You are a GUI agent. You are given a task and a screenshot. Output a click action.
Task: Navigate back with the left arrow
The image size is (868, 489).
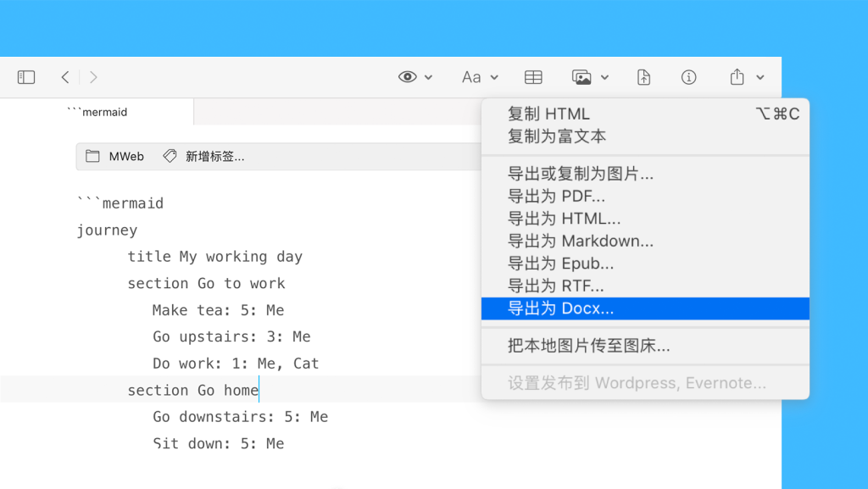click(64, 76)
